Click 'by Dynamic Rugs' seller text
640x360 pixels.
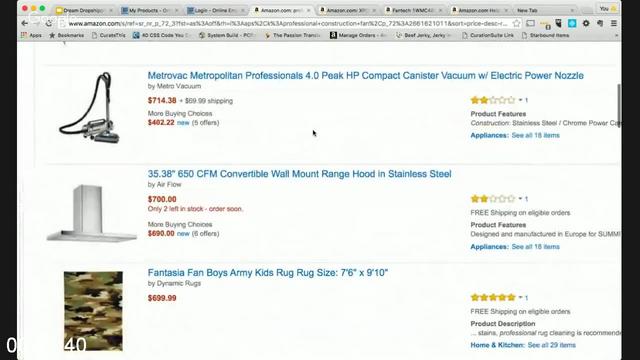(174, 283)
